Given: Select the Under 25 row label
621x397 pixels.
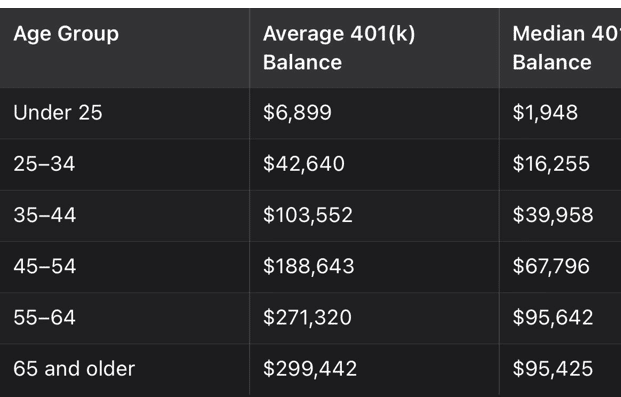Looking at the screenshot, I should pos(58,113).
